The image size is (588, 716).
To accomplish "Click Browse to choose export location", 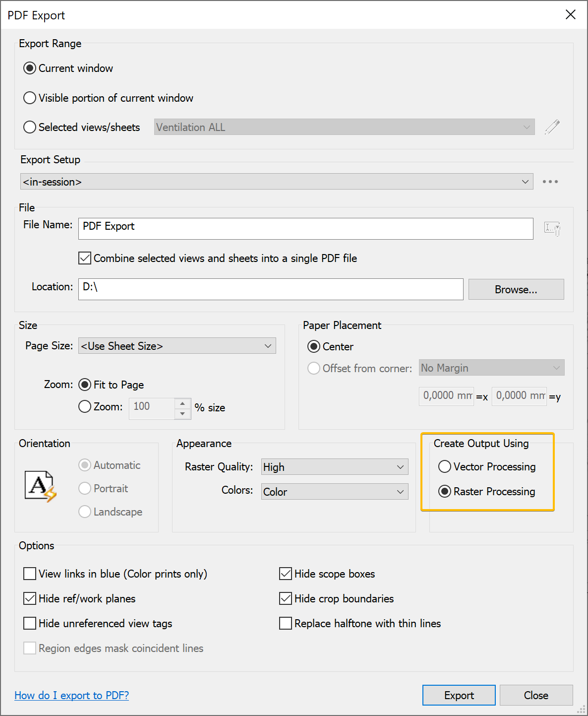I will (x=516, y=289).
